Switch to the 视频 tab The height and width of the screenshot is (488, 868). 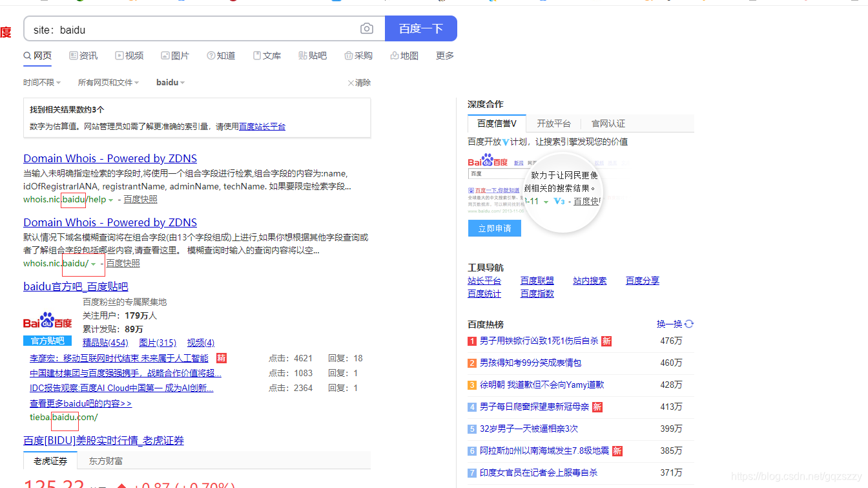point(129,56)
